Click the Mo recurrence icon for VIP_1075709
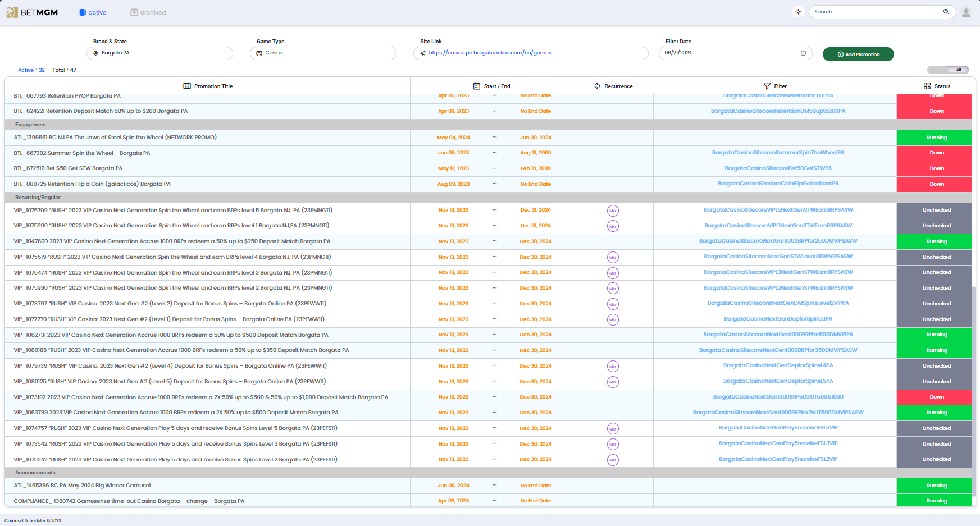Viewport: 980px width, 526px height. pyautogui.click(x=613, y=211)
